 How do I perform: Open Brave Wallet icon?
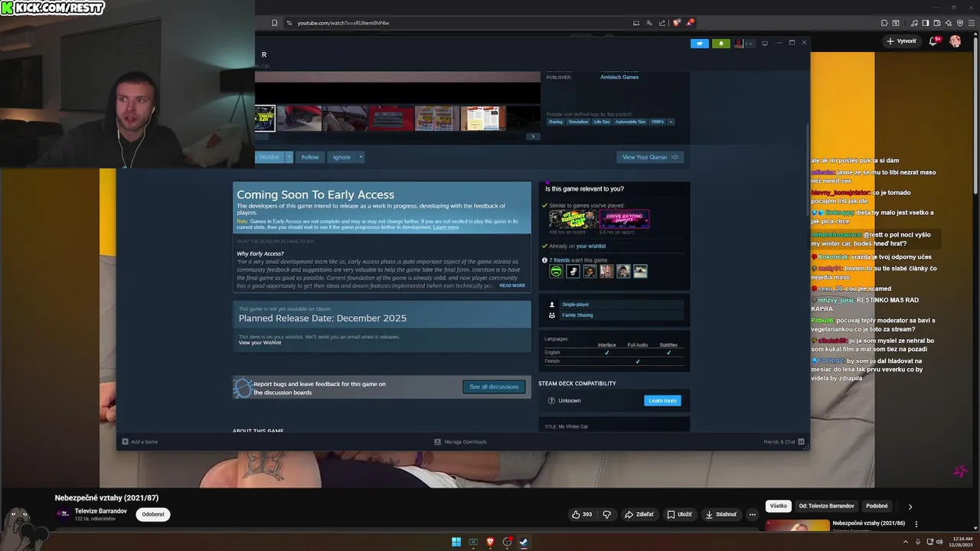(x=937, y=23)
